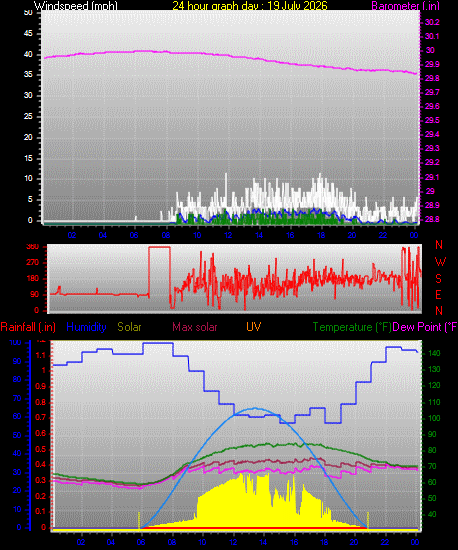The width and height of the screenshot is (458, 550).
Task: Click the W compass label on direction graph
Action: (x=440, y=262)
